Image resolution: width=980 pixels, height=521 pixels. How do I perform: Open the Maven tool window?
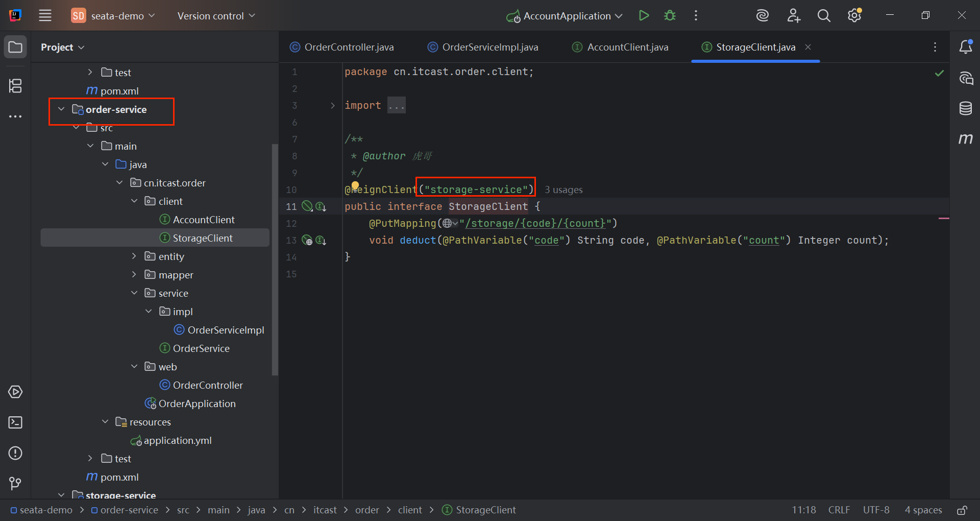[x=966, y=138]
